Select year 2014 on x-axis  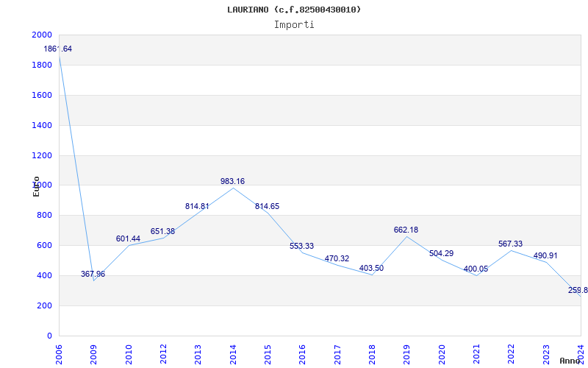pos(233,354)
